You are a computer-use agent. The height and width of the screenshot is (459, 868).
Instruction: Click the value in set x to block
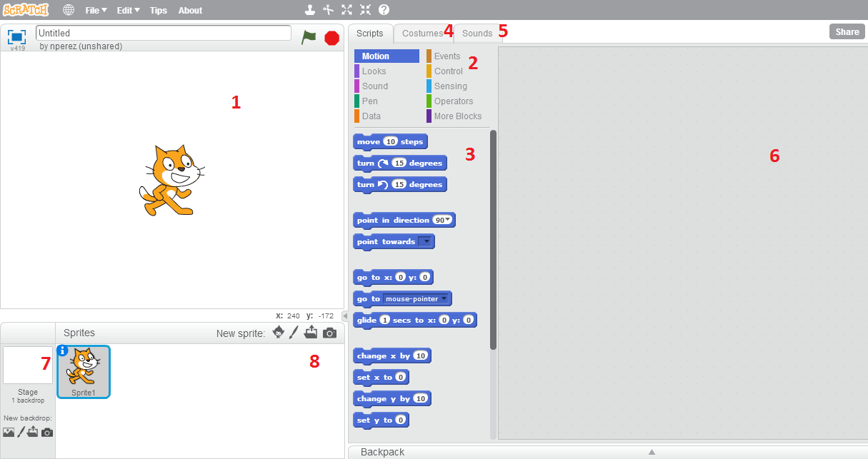point(401,377)
